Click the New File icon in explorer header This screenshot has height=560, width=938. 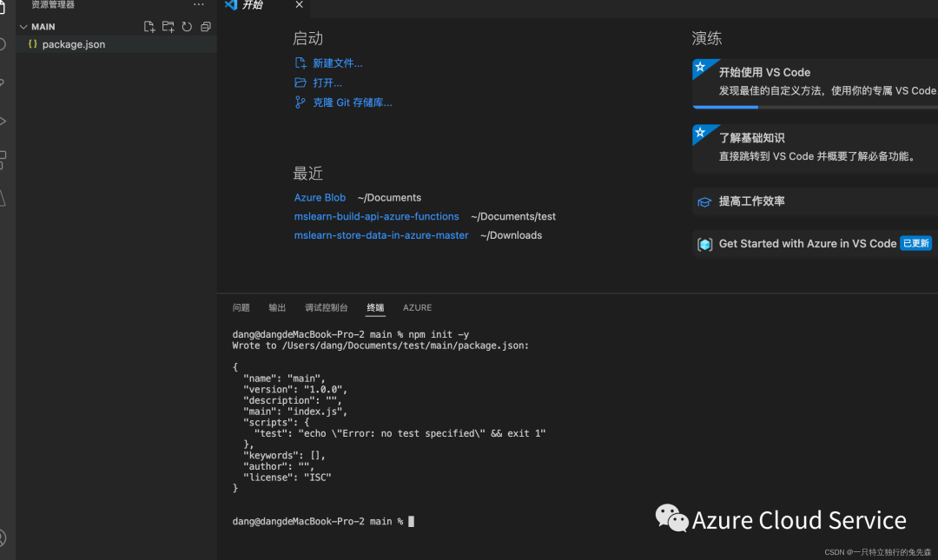tap(149, 27)
